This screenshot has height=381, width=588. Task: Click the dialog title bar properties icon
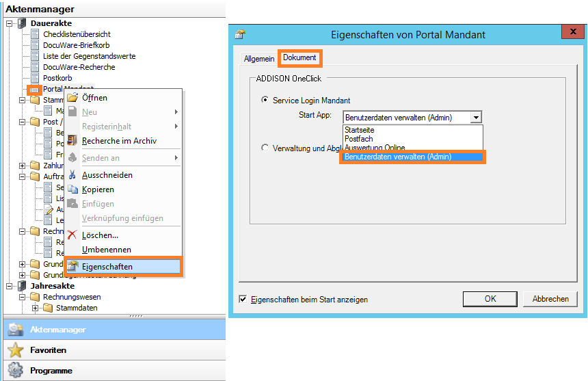(240, 34)
